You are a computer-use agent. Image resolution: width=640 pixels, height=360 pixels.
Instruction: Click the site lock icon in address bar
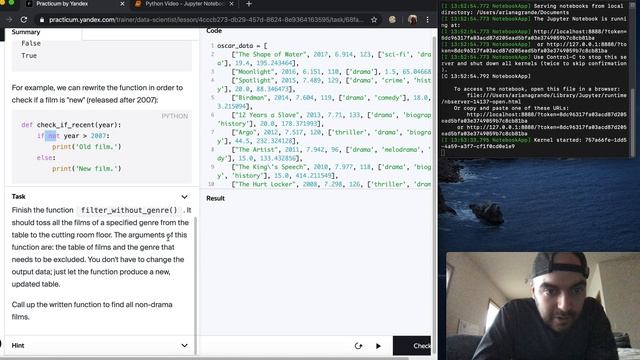42,20
